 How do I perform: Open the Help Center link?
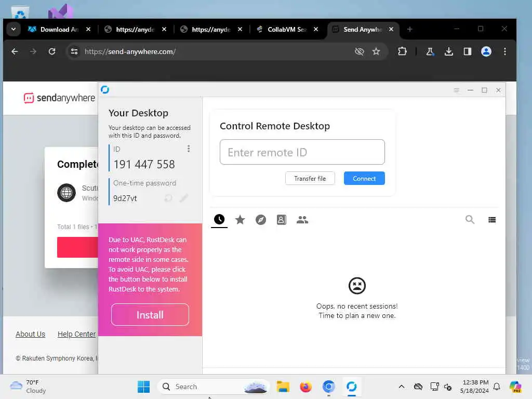(77, 334)
